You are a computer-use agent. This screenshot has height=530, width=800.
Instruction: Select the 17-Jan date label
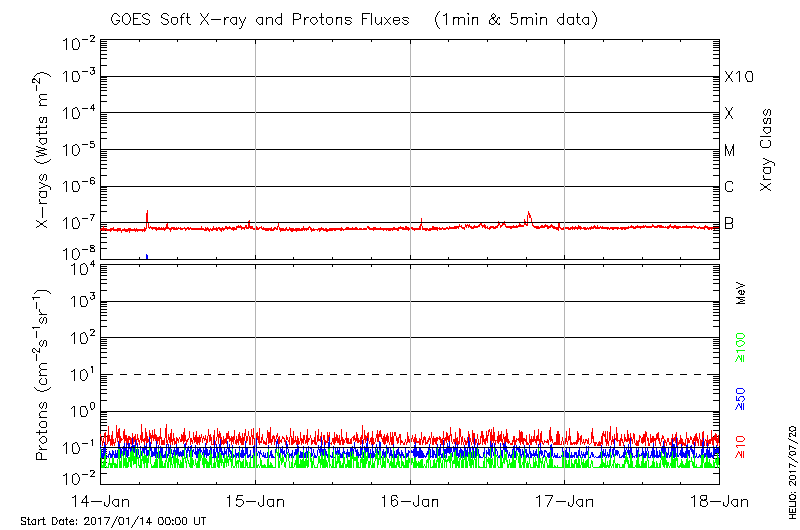pos(564,501)
